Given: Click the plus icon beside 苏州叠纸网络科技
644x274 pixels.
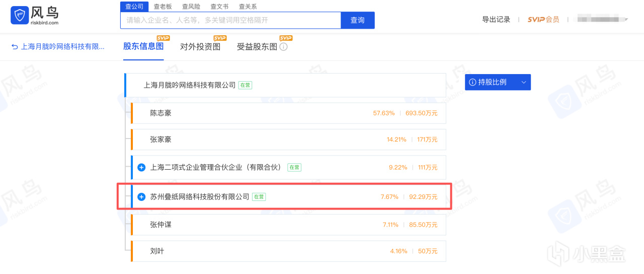Looking at the screenshot, I should 141,197.
